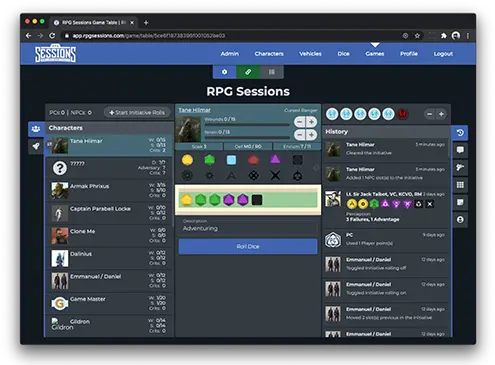Add a green ability die
Screen dimensions: 495x365
[x=209, y=160]
